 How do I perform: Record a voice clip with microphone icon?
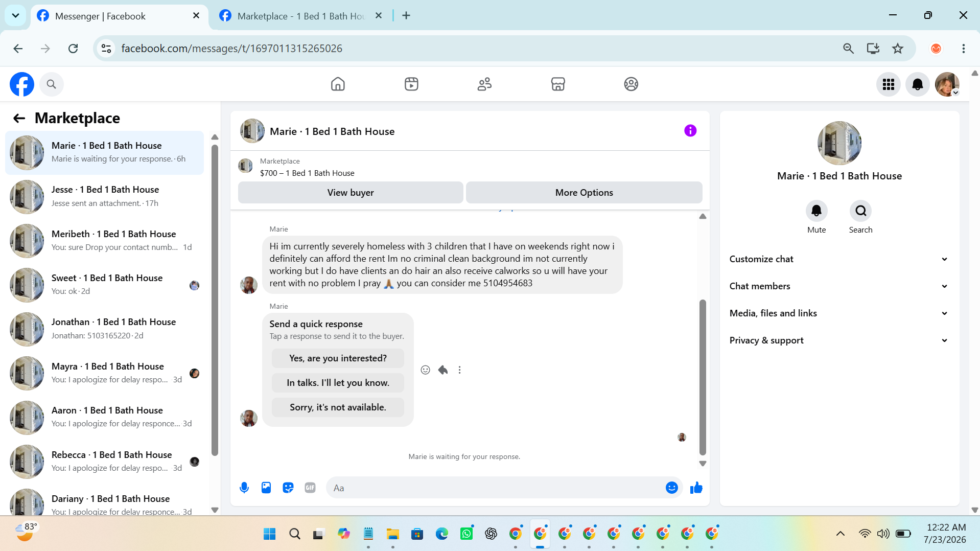pos(244,488)
